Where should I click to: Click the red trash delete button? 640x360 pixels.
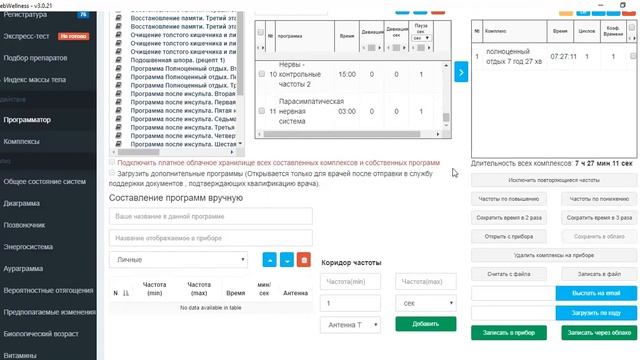click(x=304, y=260)
